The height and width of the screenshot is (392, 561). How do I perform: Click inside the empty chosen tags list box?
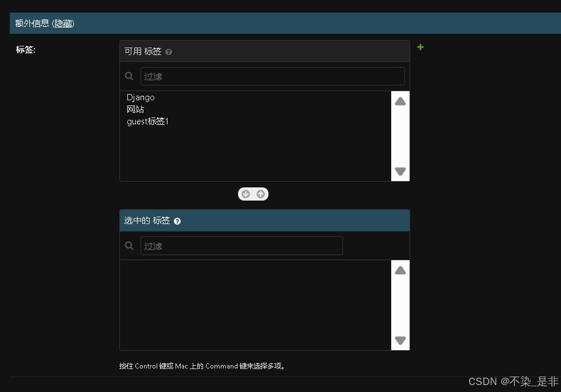[255, 305]
